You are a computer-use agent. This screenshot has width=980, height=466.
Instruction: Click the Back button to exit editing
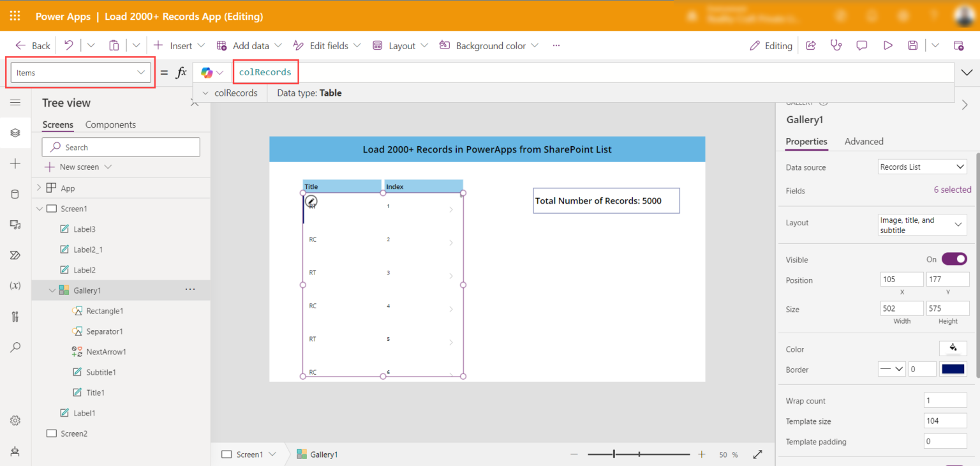[31, 45]
